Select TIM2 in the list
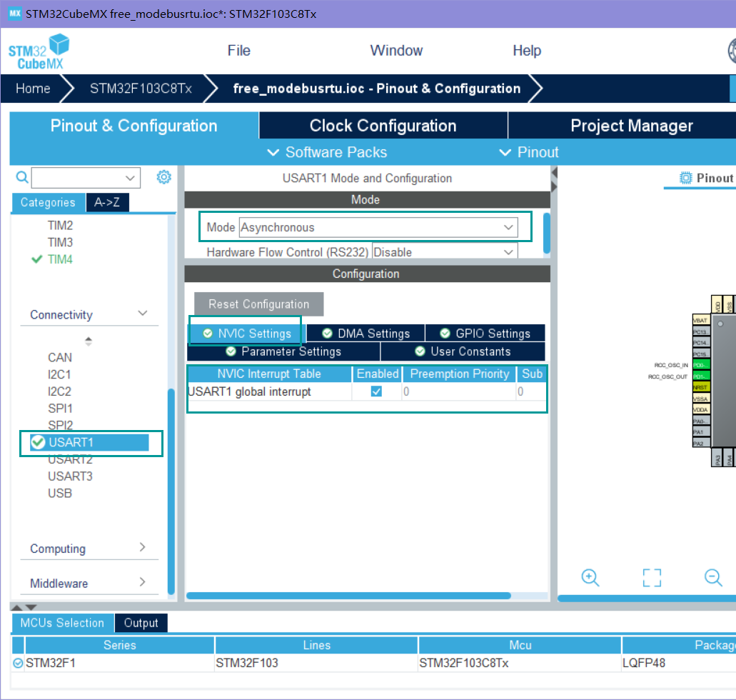 (x=60, y=226)
